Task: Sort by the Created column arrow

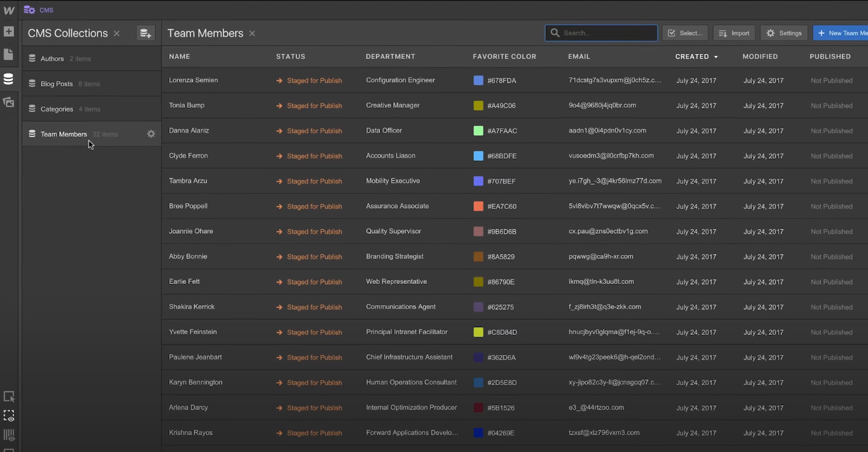Action: pyautogui.click(x=716, y=57)
